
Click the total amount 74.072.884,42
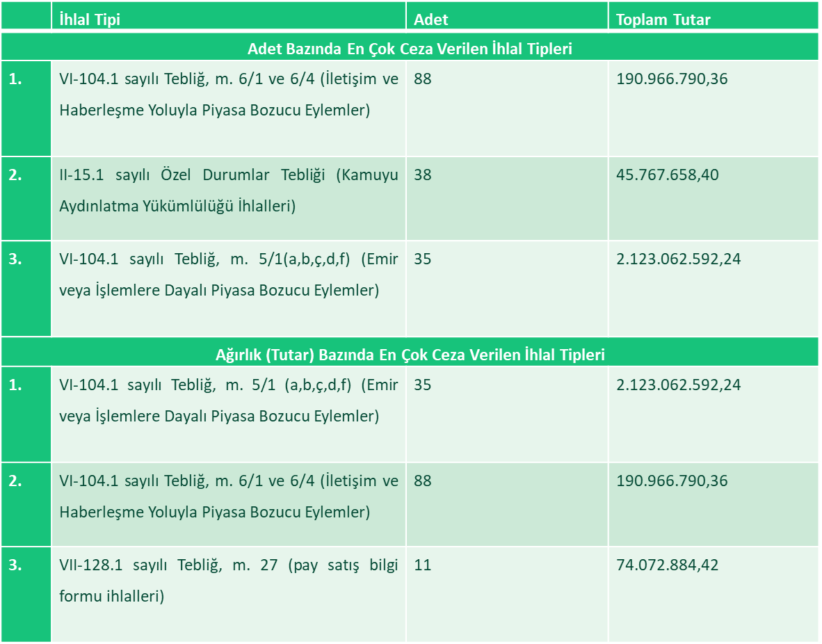[668, 565]
